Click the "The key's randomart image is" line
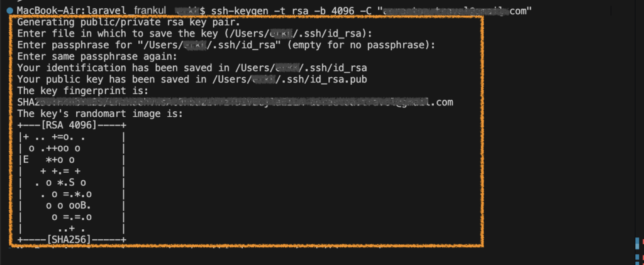The width and height of the screenshot is (644, 265). click(x=100, y=114)
